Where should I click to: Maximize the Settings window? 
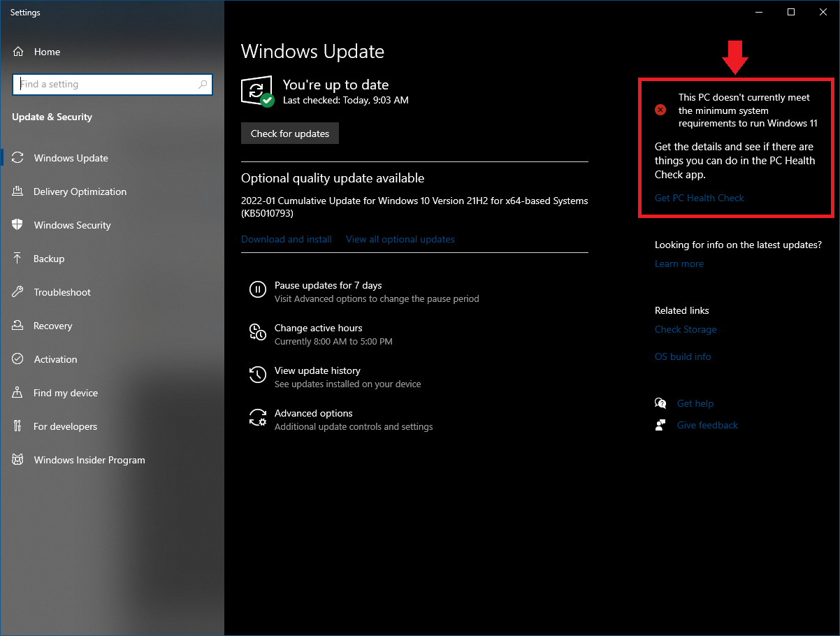791,12
